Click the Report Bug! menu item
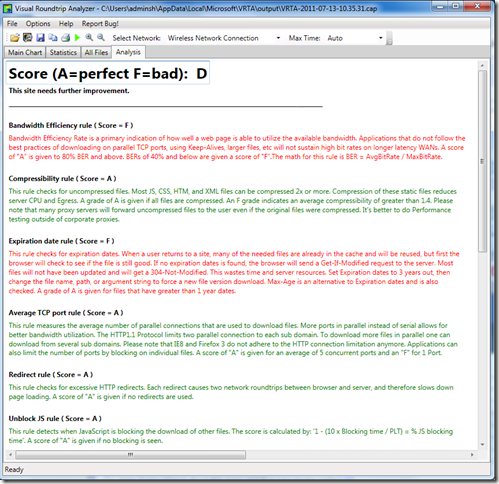Screen dimensions: 499x484 click(100, 24)
